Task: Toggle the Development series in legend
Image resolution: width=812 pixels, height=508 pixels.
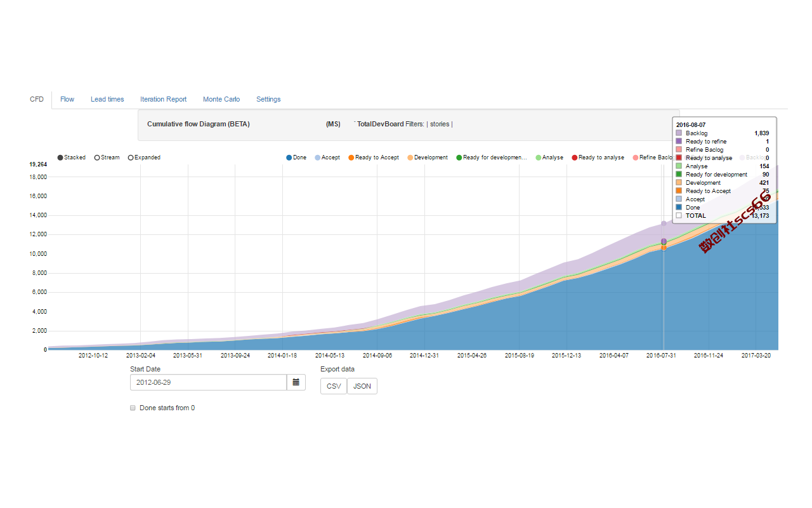Action: point(428,157)
